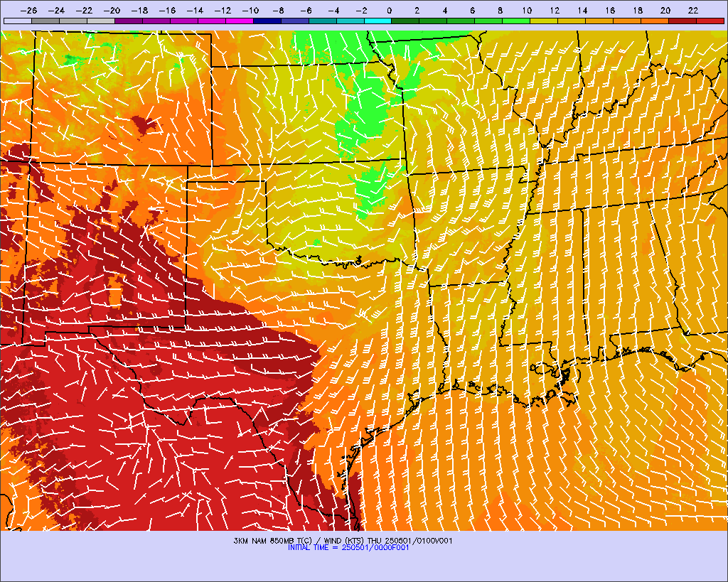Select the light green 6 to 8 swatch
Image resolution: width=728 pixels, height=582 pixels.
(489, 21)
